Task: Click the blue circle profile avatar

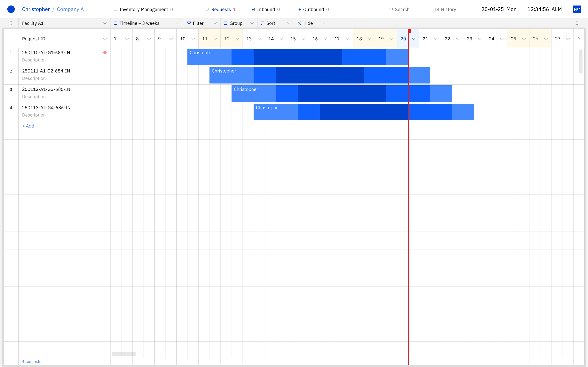Action: (11, 9)
